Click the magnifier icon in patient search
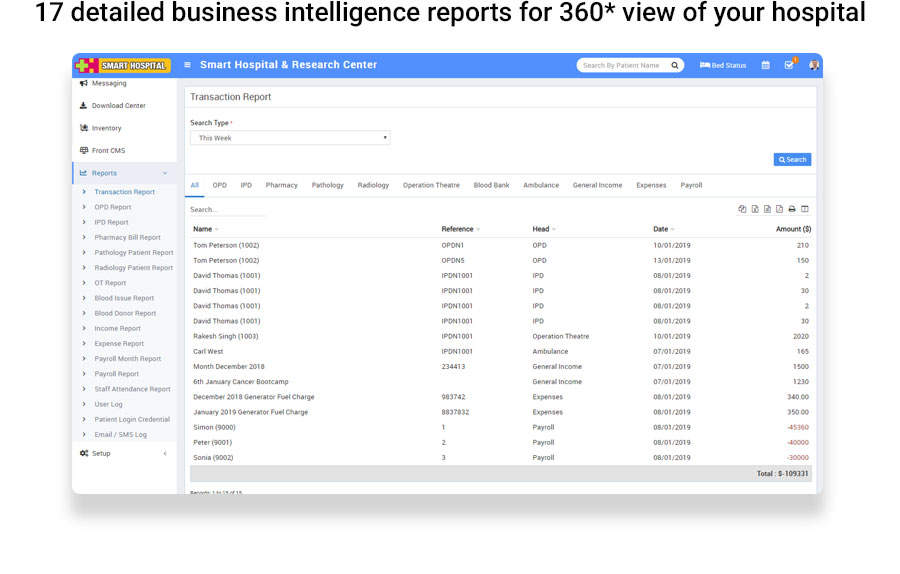The height and width of the screenshot is (574, 900). coord(675,65)
